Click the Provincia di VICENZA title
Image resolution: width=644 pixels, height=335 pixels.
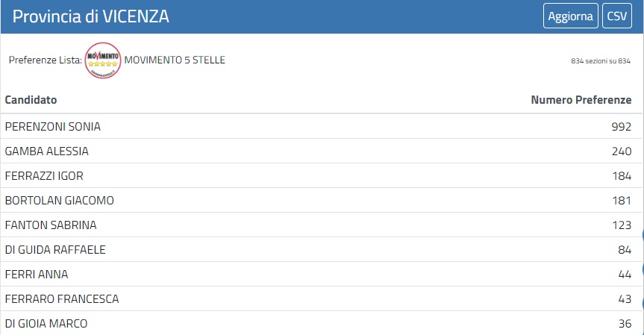click(x=91, y=16)
